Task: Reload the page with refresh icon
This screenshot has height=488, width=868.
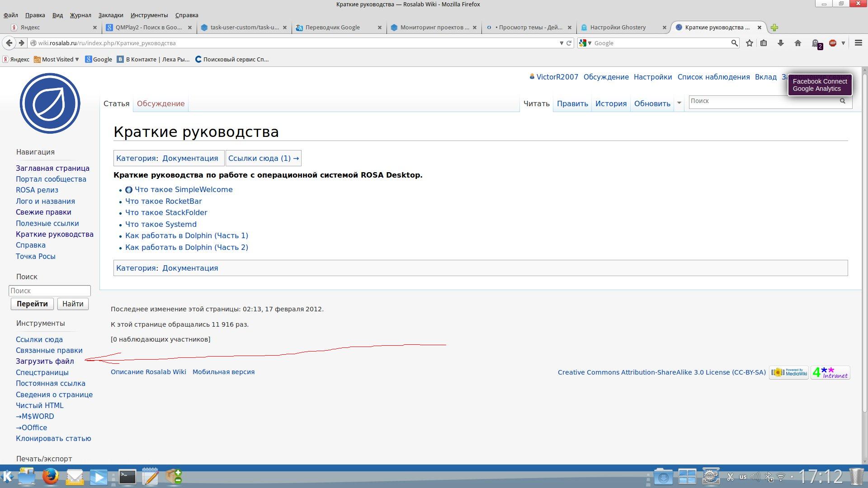Action: (x=569, y=43)
